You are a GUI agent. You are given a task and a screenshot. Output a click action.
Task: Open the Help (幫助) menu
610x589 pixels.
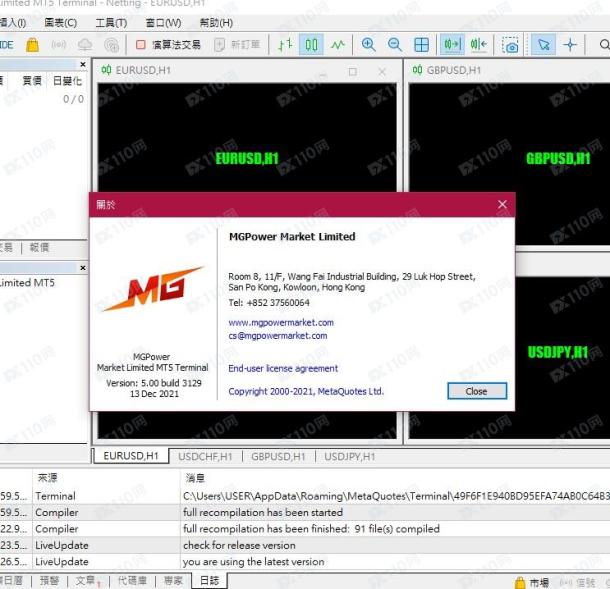tap(216, 23)
